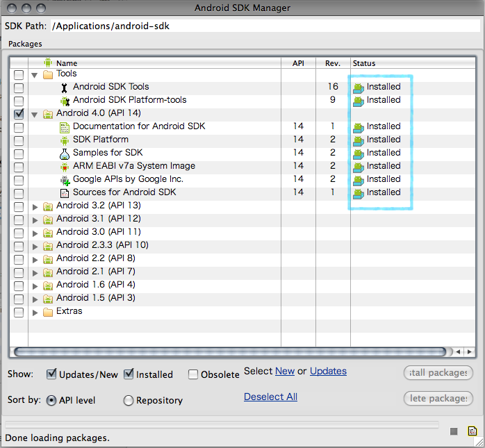Click the progress bar above status text

coord(222,424)
